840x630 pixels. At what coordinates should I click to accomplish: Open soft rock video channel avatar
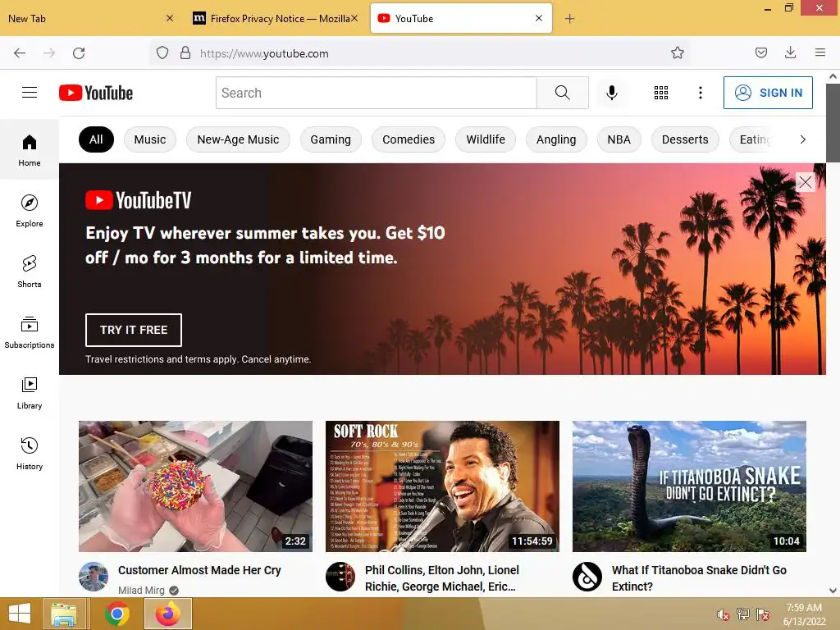coord(340,577)
